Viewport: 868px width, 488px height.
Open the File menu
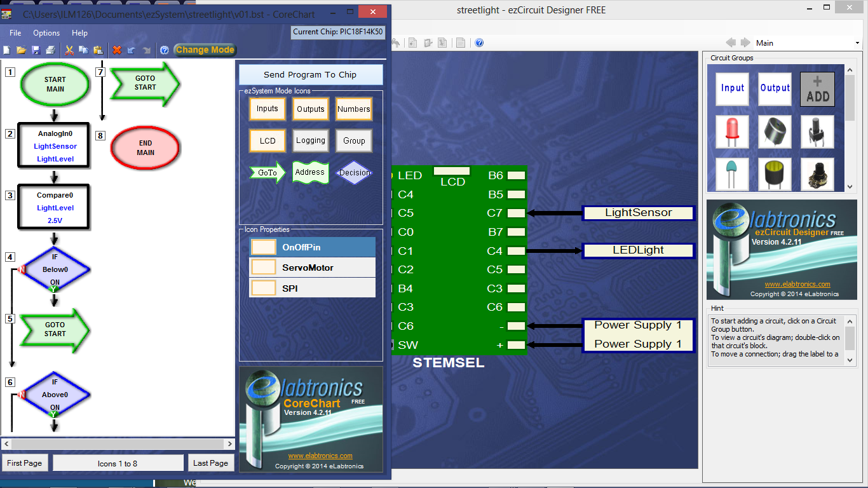point(15,33)
